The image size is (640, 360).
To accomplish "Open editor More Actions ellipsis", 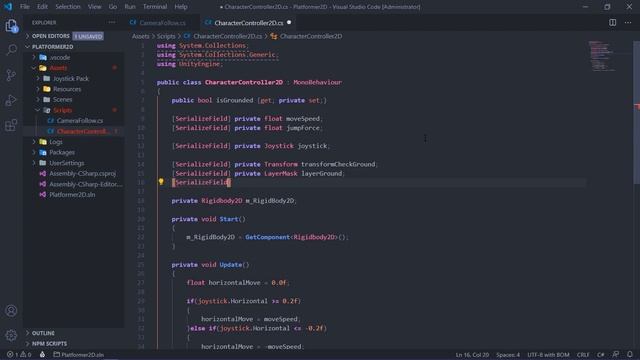I will coord(628,23).
